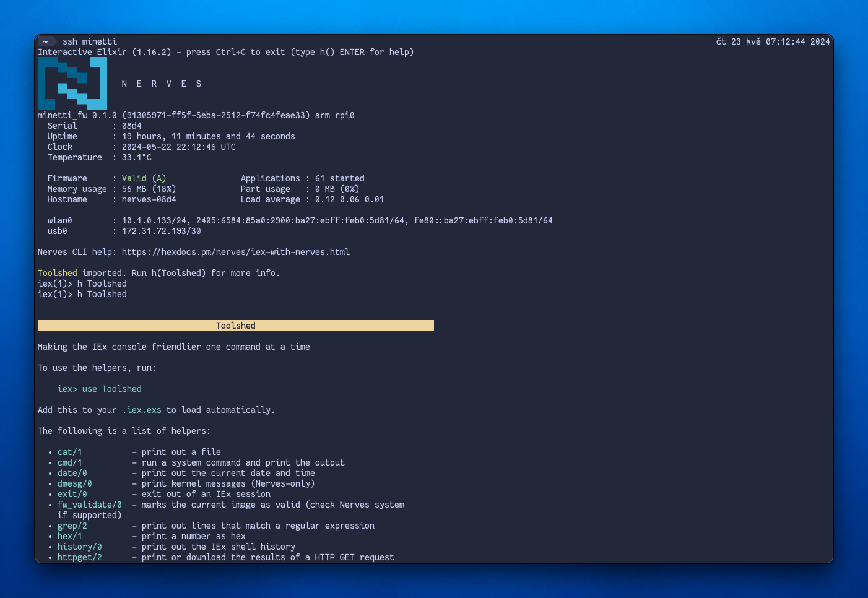This screenshot has width=868, height=598.
Task: Click the Serial value '08d4'
Action: (132, 126)
